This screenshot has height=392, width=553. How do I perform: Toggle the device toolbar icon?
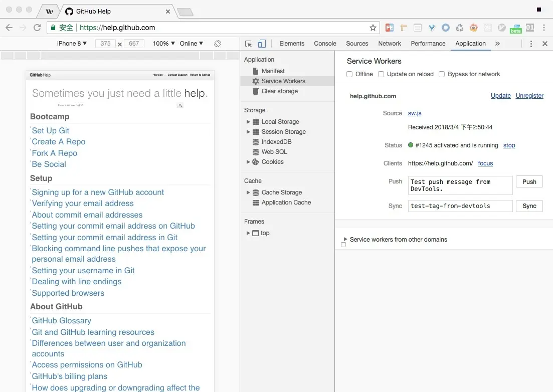click(x=262, y=44)
